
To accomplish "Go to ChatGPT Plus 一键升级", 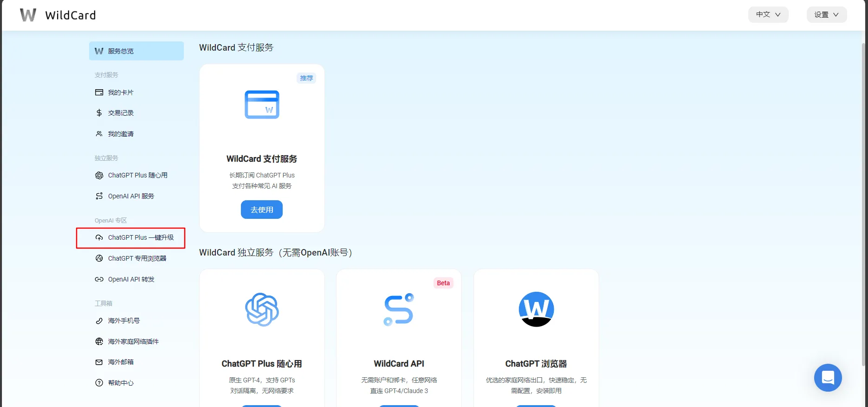I will point(141,237).
